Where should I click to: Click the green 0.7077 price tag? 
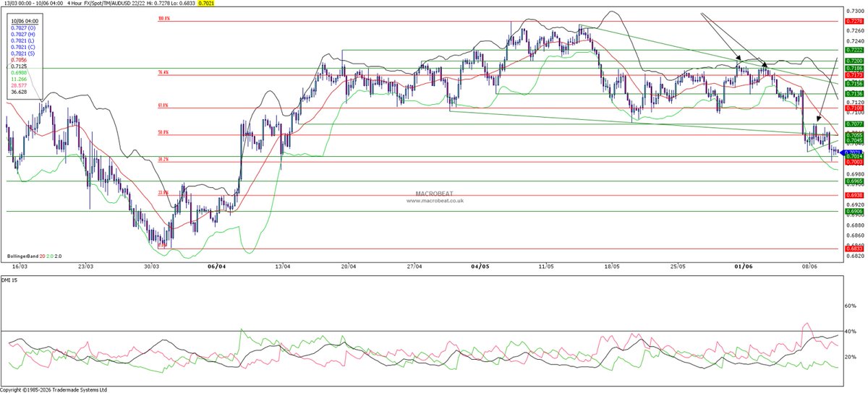coord(853,124)
